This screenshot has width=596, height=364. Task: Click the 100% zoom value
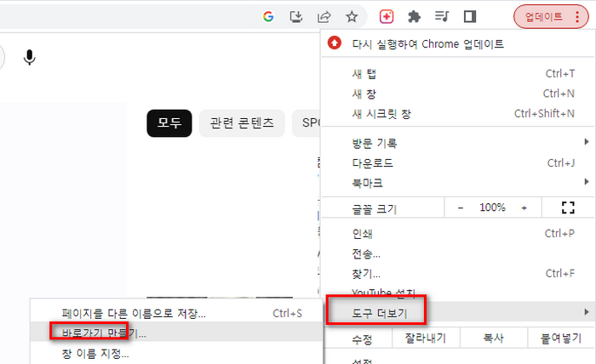(x=492, y=208)
